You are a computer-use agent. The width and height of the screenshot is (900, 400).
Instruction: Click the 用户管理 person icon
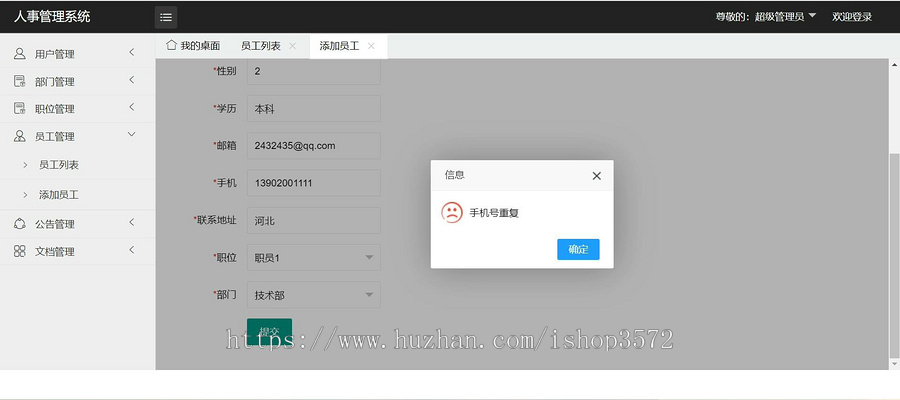pyautogui.click(x=20, y=53)
